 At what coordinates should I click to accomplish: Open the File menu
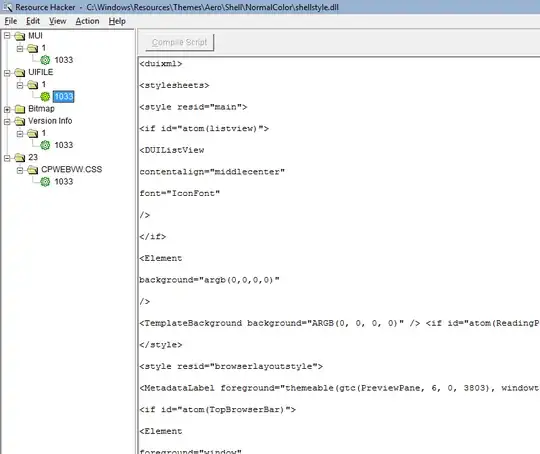point(11,21)
